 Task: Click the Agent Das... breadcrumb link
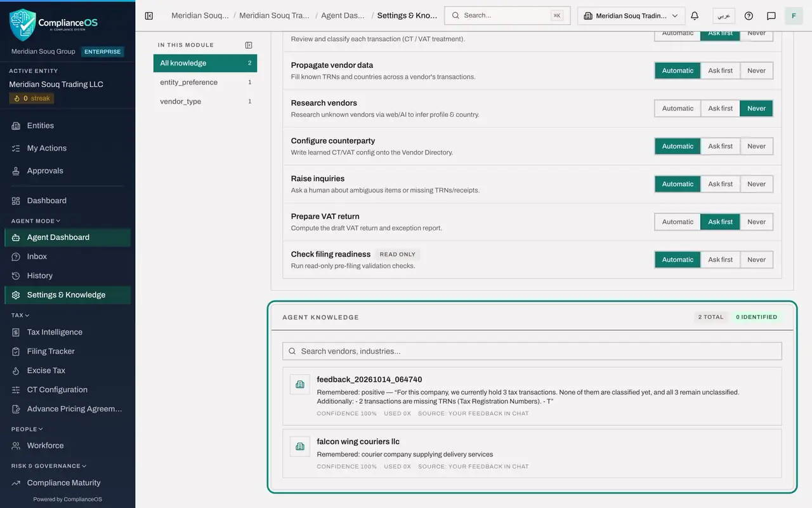pyautogui.click(x=343, y=15)
